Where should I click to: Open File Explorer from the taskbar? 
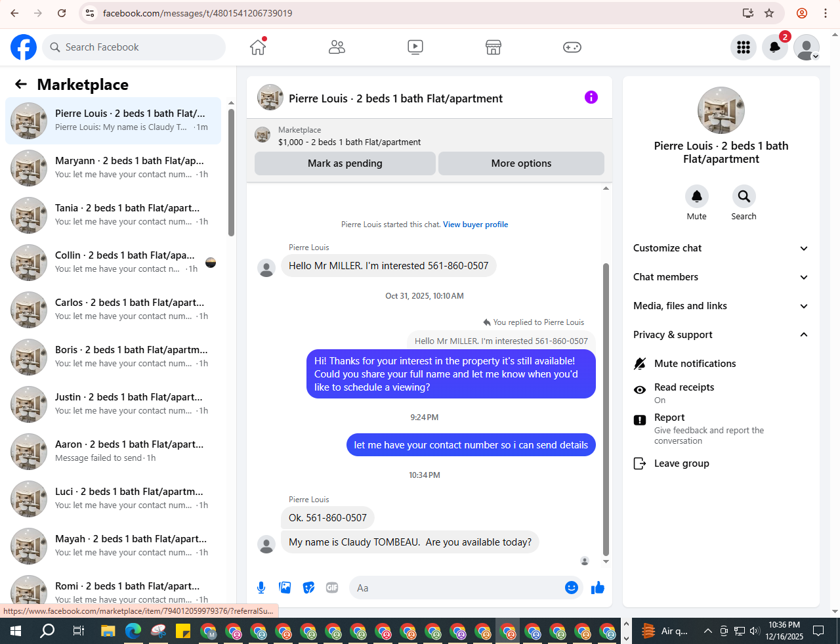coord(108,632)
